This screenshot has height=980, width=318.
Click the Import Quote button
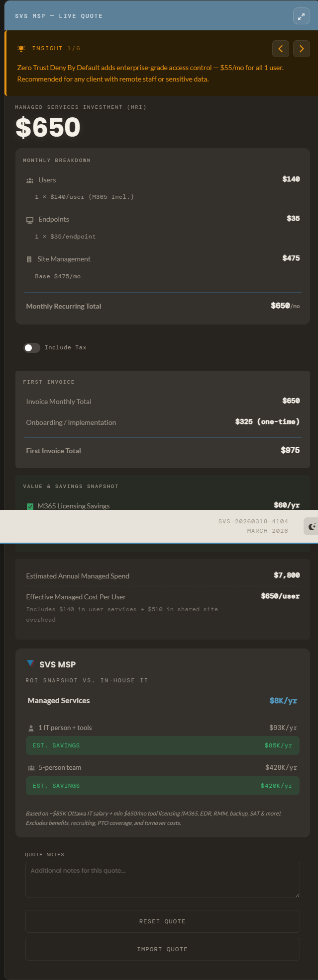click(162, 949)
